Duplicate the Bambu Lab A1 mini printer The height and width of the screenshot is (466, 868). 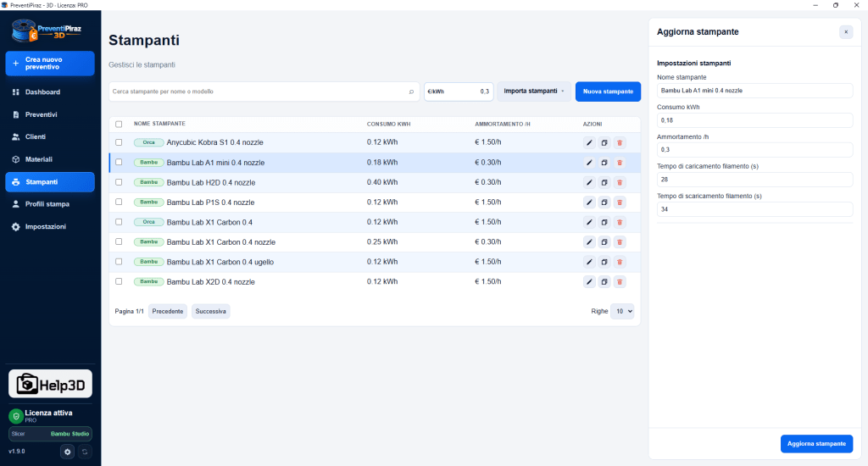pyautogui.click(x=604, y=163)
